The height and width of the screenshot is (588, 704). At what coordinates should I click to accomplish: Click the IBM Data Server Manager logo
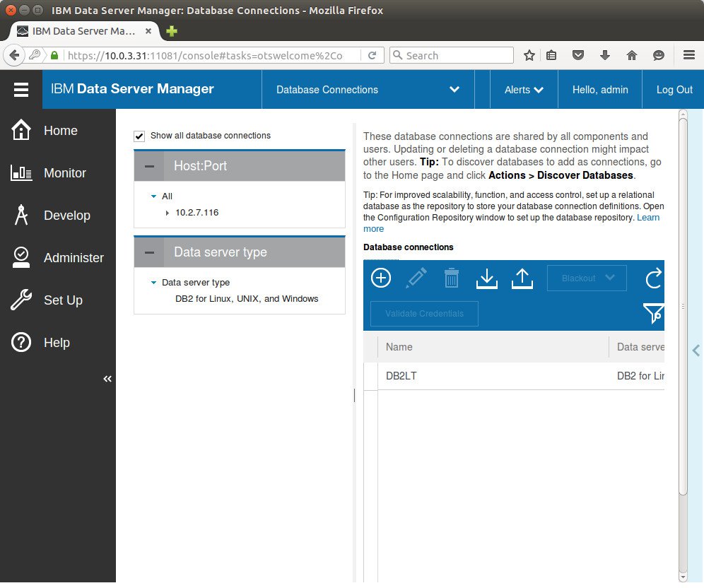[x=132, y=89]
